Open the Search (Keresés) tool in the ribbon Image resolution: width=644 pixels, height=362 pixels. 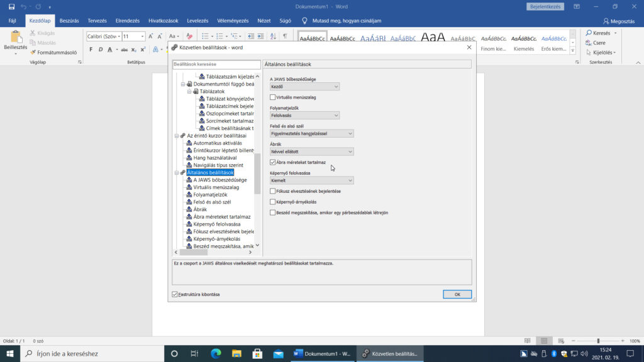click(601, 33)
